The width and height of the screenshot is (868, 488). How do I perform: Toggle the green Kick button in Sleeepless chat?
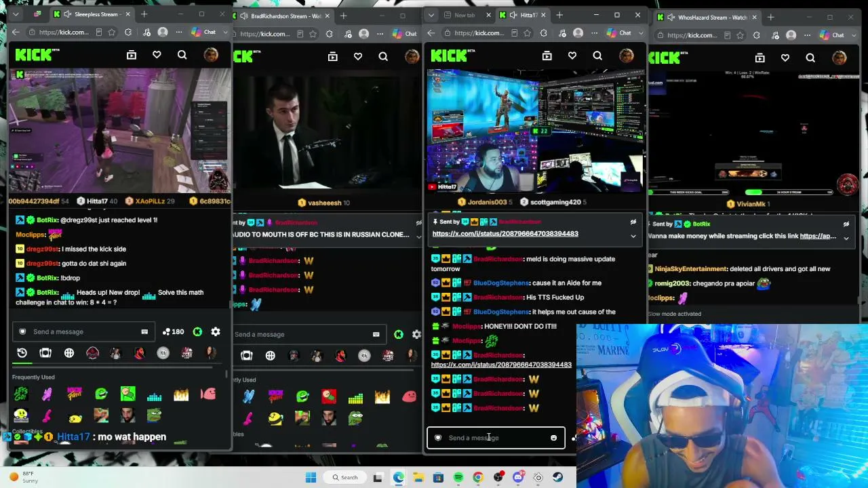pos(197,331)
